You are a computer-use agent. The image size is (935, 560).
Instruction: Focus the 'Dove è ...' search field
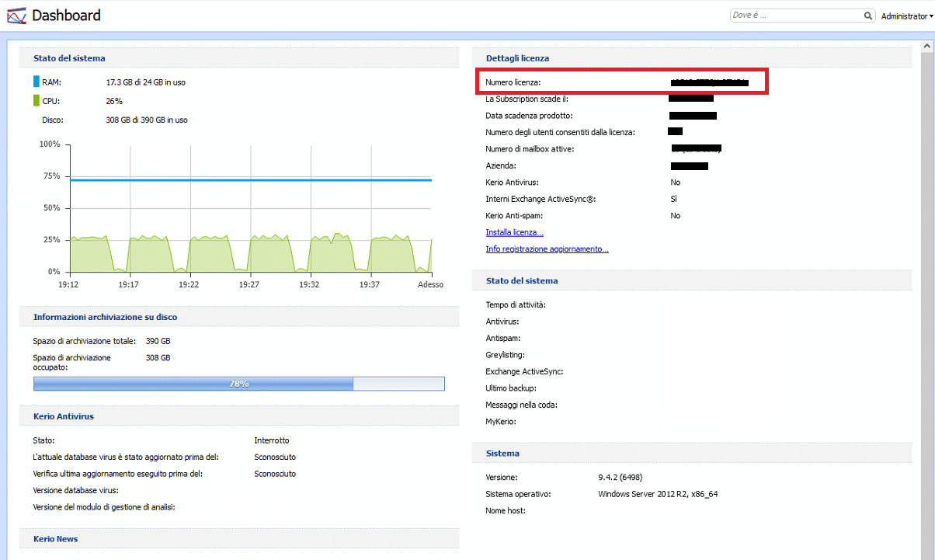[796, 16]
